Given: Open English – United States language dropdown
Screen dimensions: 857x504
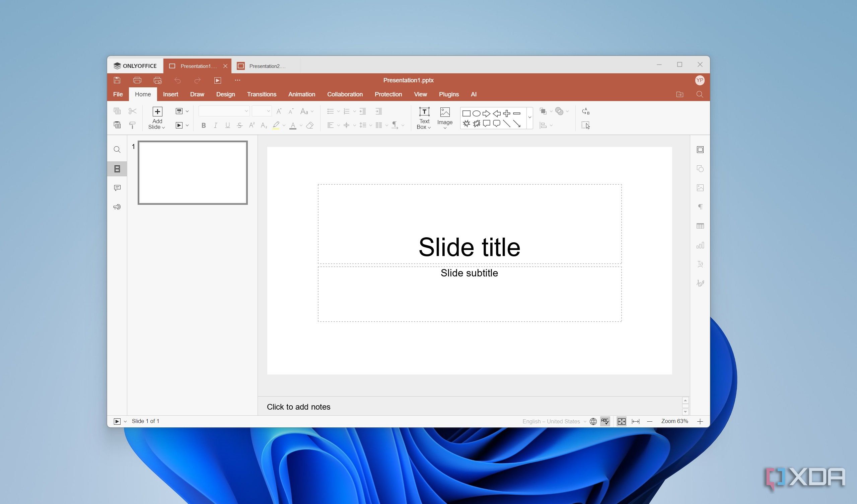Looking at the screenshot, I should tap(554, 421).
